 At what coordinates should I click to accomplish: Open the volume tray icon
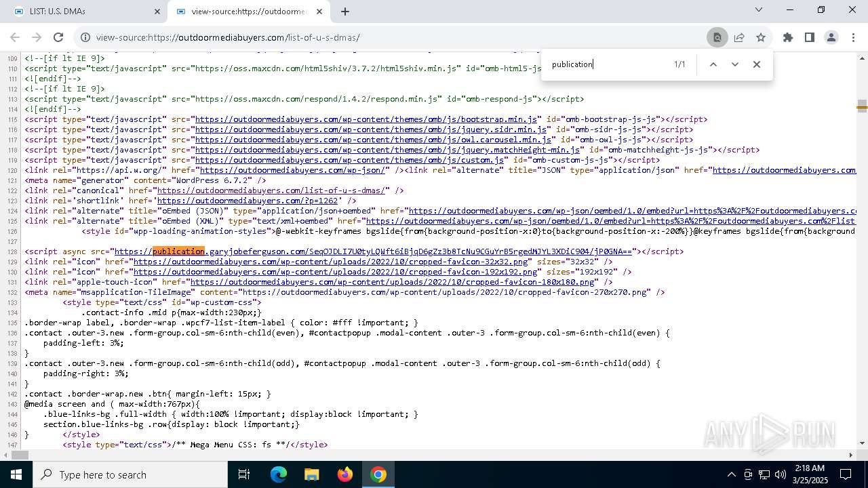781,474
